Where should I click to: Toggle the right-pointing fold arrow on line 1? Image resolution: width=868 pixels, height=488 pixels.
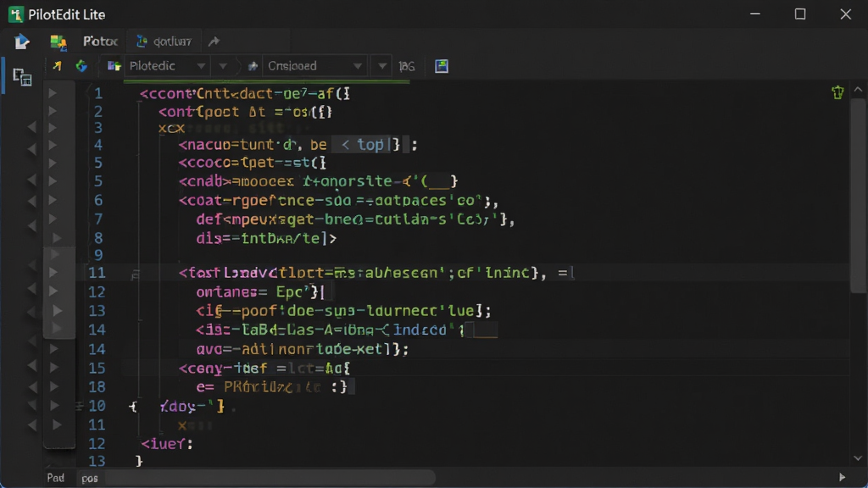53,93
